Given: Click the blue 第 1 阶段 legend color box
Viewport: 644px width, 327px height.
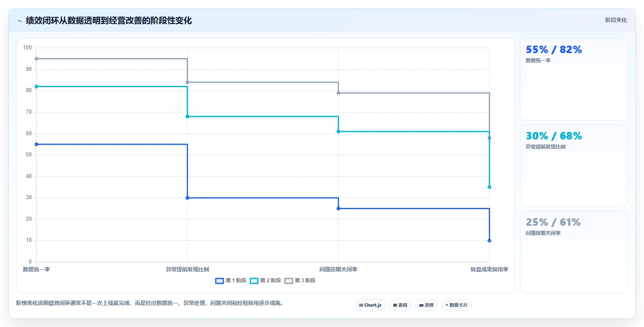Looking at the screenshot, I should (x=220, y=281).
